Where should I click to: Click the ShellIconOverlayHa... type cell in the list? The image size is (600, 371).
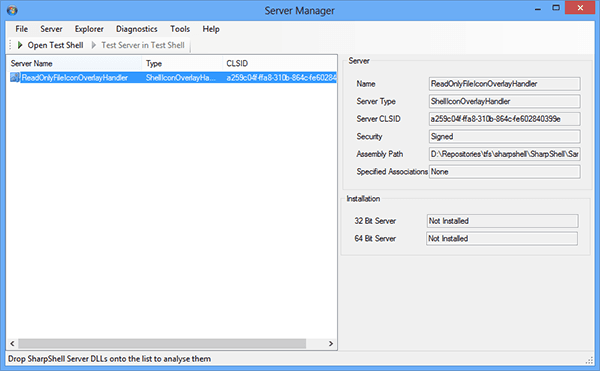coord(181,78)
